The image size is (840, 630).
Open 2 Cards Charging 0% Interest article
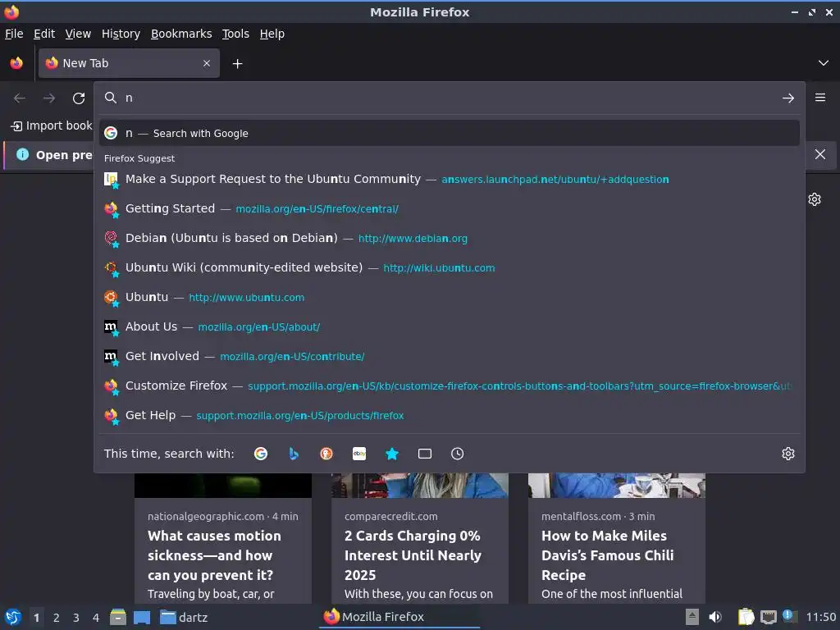pos(413,555)
